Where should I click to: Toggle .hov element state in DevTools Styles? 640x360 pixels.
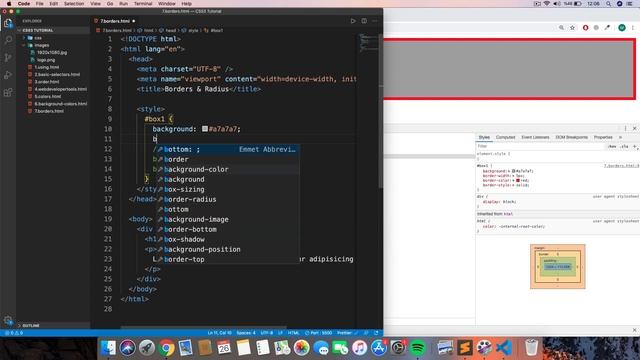click(611, 146)
